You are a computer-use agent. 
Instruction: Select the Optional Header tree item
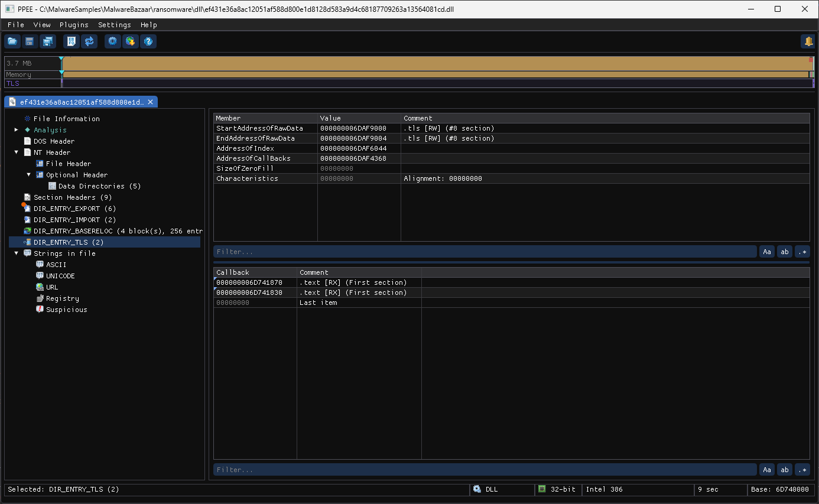point(77,175)
